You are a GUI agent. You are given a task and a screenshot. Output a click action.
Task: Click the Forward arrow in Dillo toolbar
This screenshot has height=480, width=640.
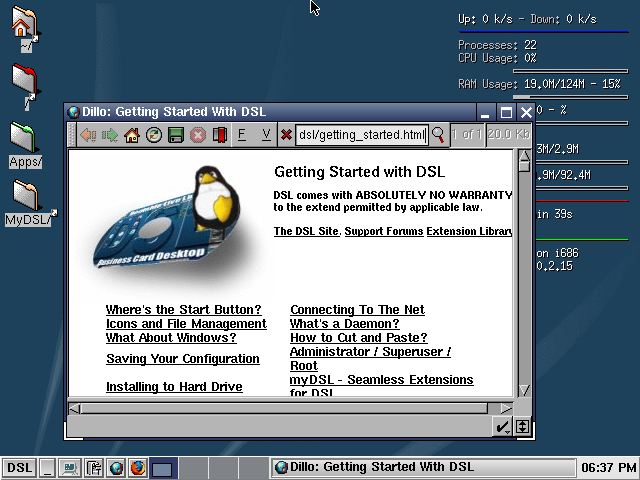[x=110, y=135]
